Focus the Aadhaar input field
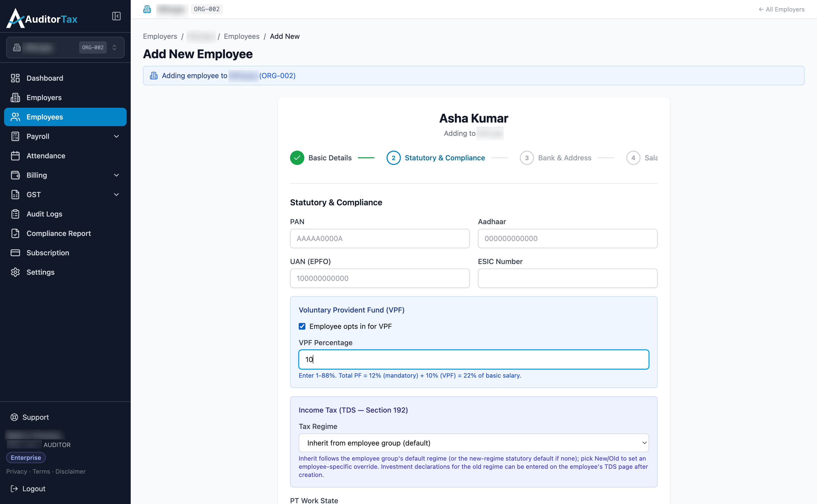817x504 pixels. pos(568,238)
